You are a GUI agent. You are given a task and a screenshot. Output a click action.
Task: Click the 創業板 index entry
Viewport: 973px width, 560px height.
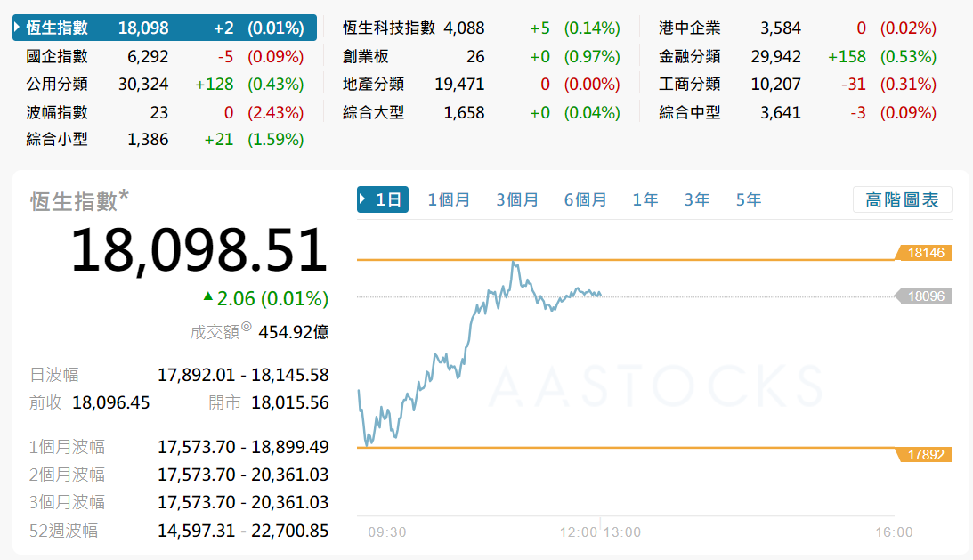366,56
